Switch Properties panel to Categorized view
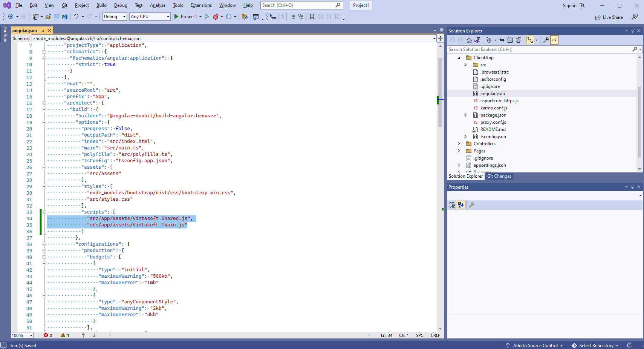Image resolution: width=644 pixels, height=349 pixels. point(452,205)
